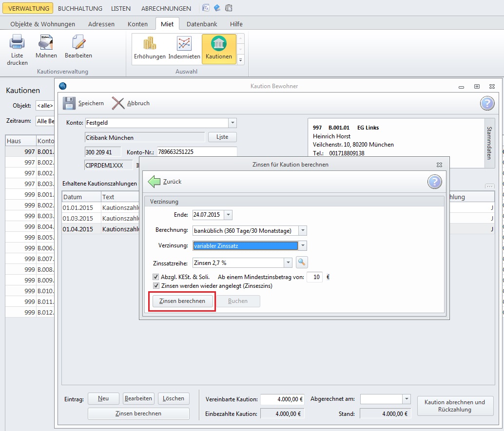Open the Verzinsung dropdown list
The image size is (504, 431).
pos(302,246)
